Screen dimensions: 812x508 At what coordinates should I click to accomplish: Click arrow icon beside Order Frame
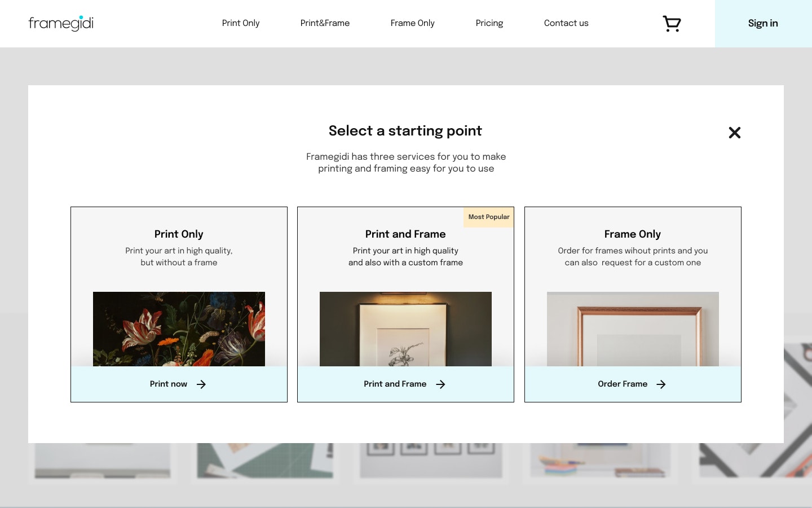coord(661,384)
